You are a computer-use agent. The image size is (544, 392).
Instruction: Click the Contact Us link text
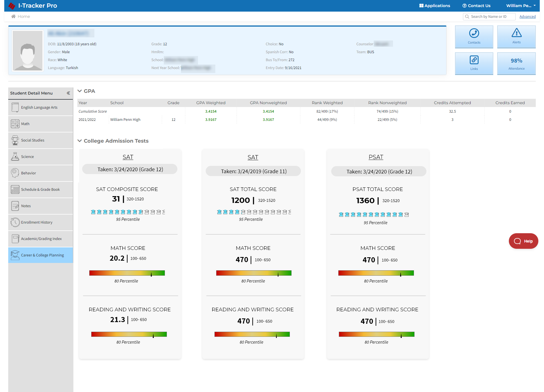(479, 6)
